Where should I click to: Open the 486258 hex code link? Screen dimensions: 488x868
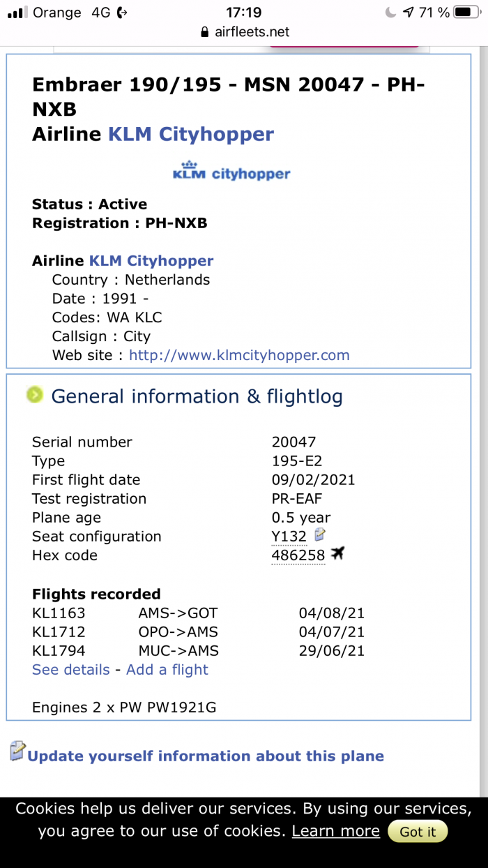coord(298,555)
